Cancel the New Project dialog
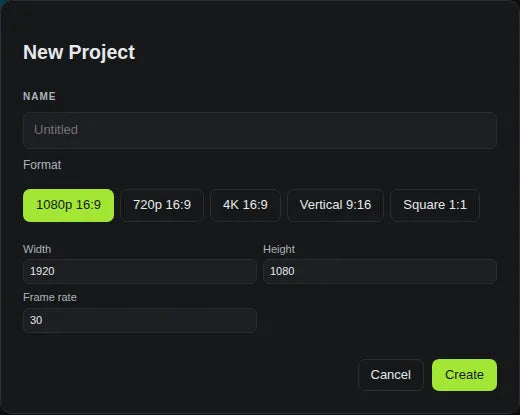The width and height of the screenshot is (520, 415). pyautogui.click(x=391, y=375)
